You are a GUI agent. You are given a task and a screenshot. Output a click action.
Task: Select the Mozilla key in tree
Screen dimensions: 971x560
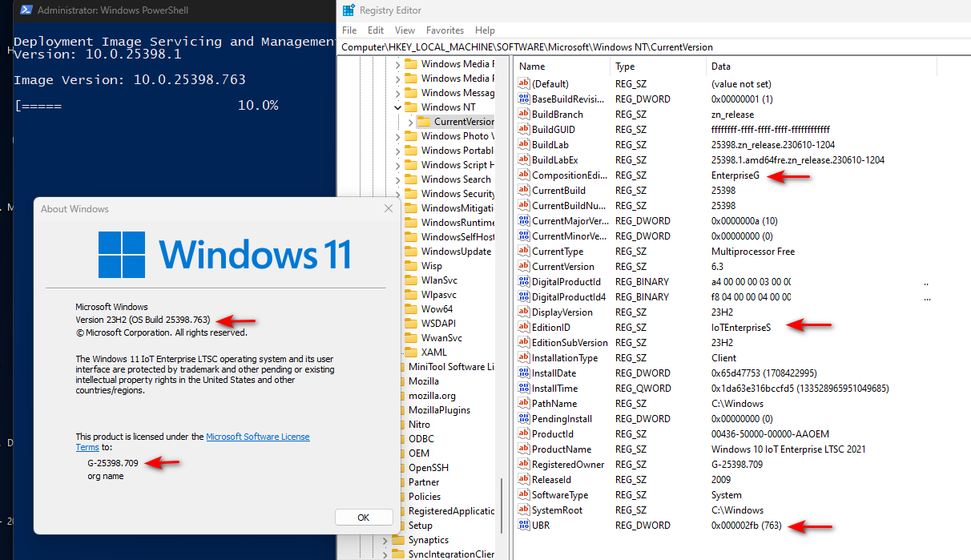[424, 381]
